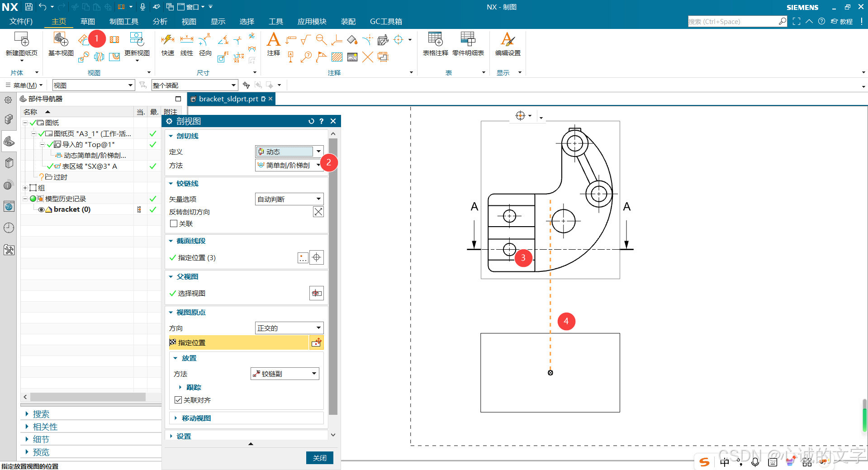Viewport: 868px width, 470px height.
Task: Click the Base View (基本视图) icon
Action: tap(61, 39)
